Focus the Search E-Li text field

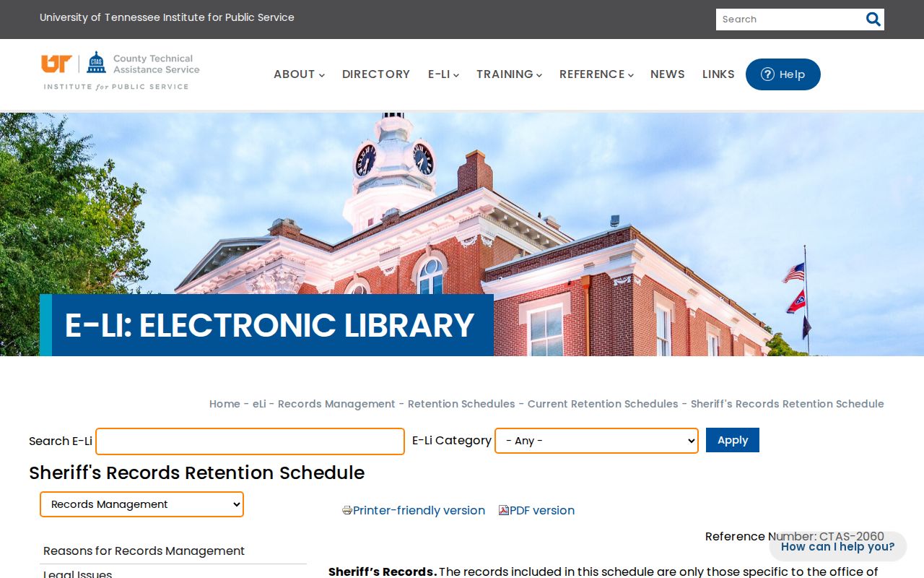(250, 441)
